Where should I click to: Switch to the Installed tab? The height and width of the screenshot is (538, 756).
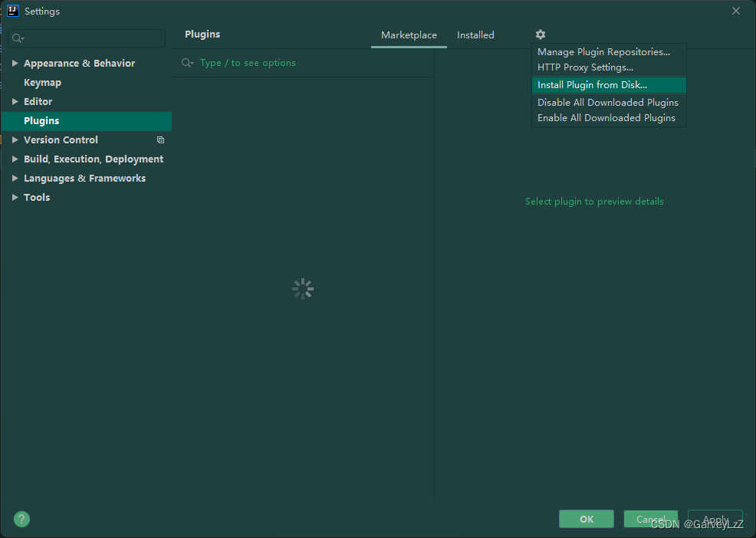pyautogui.click(x=475, y=34)
